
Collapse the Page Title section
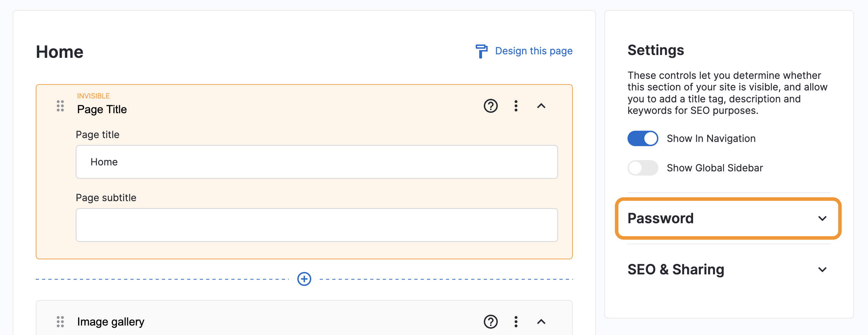[x=541, y=106]
